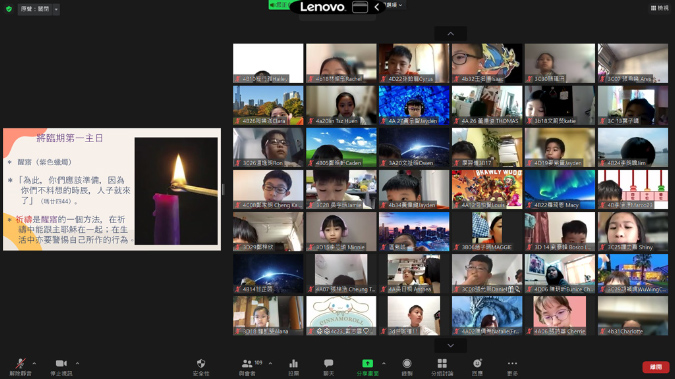The width and height of the screenshot is (675, 379).
Task: Switch the View layout at top right
Action: (x=660, y=8)
